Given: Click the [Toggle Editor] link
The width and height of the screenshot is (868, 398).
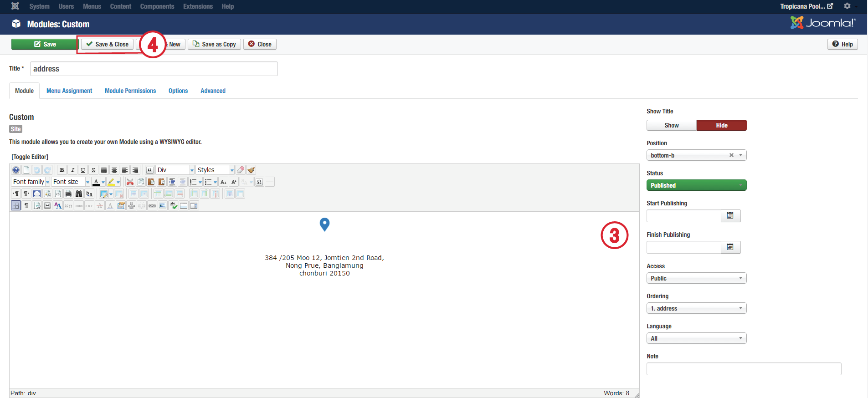Looking at the screenshot, I should 30,157.
